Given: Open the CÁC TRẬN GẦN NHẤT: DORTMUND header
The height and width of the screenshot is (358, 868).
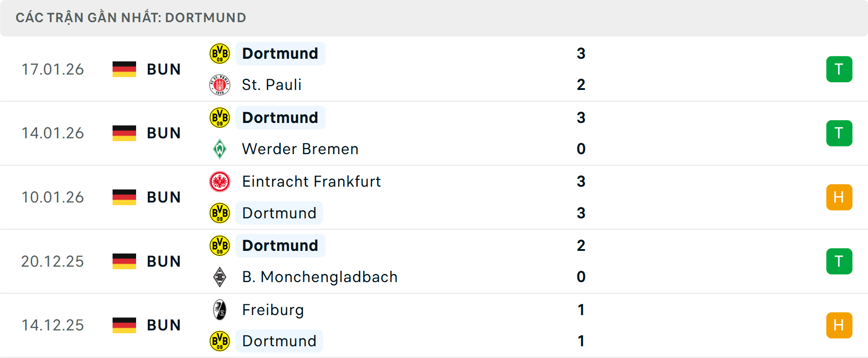Looking at the screenshot, I should tap(131, 18).
